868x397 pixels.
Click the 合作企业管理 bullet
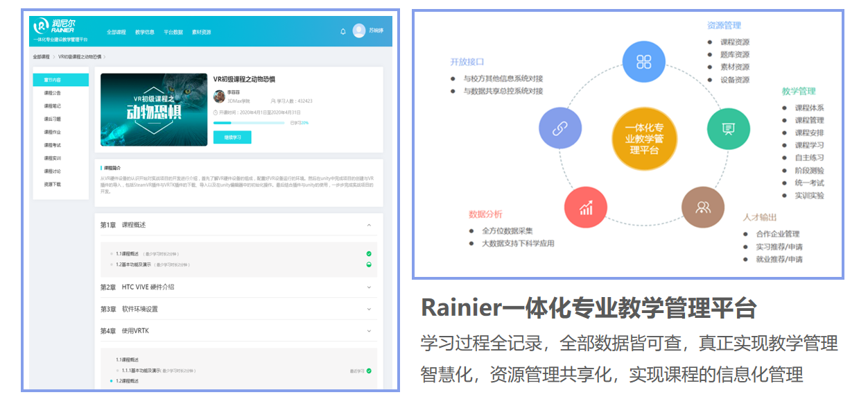778,234
